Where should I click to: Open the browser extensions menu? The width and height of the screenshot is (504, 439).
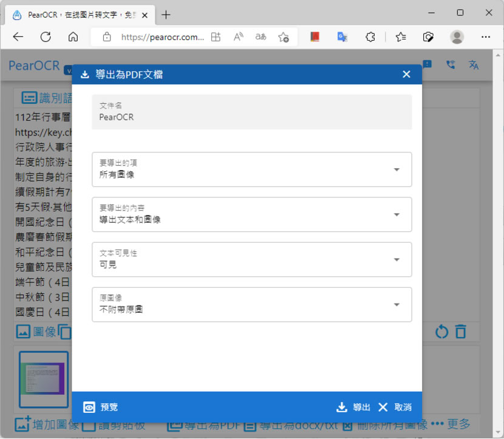coord(370,37)
